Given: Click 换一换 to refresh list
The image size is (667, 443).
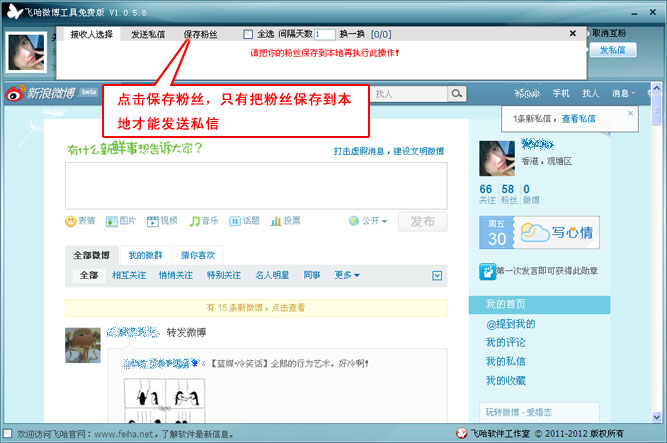Looking at the screenshot, I should pos(352,34).
